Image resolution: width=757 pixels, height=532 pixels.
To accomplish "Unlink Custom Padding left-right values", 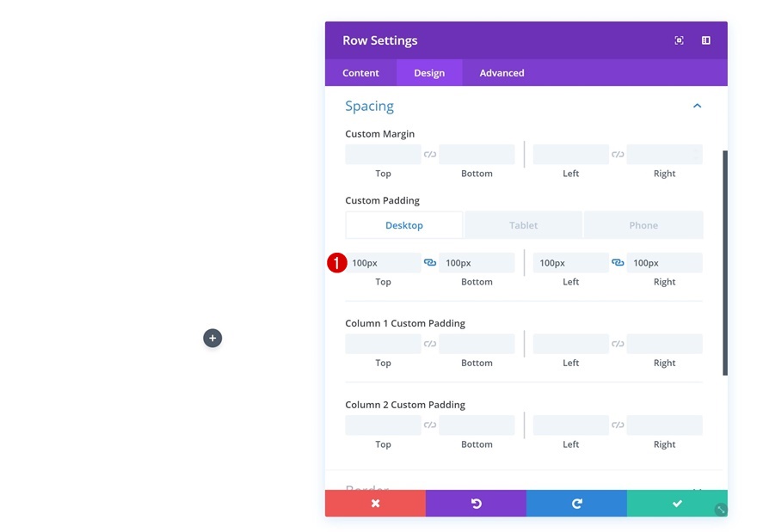I will tap(618, 262).
